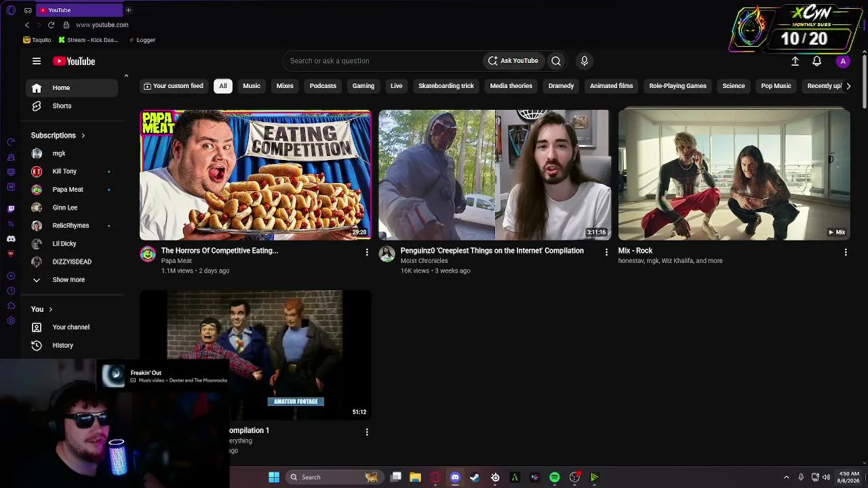Select the Podcasts filter chip
Screen dimensions: 868x488
point(323,86)
